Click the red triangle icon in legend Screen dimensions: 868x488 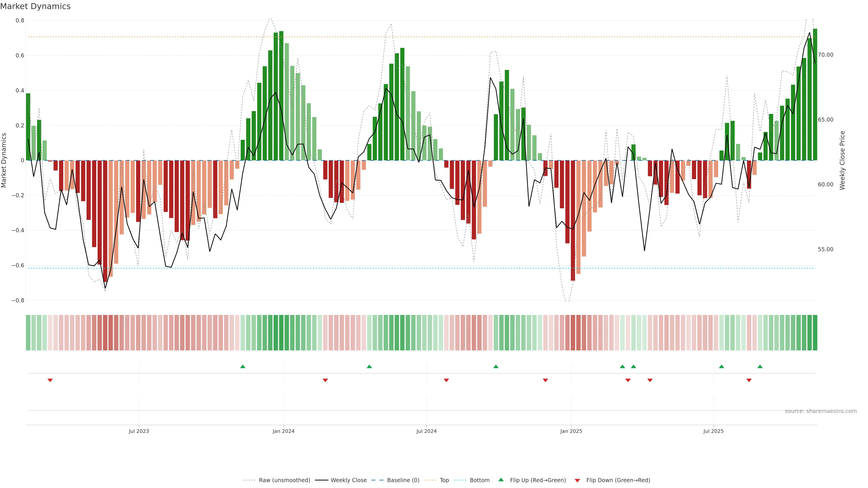[x=577, y=481]
